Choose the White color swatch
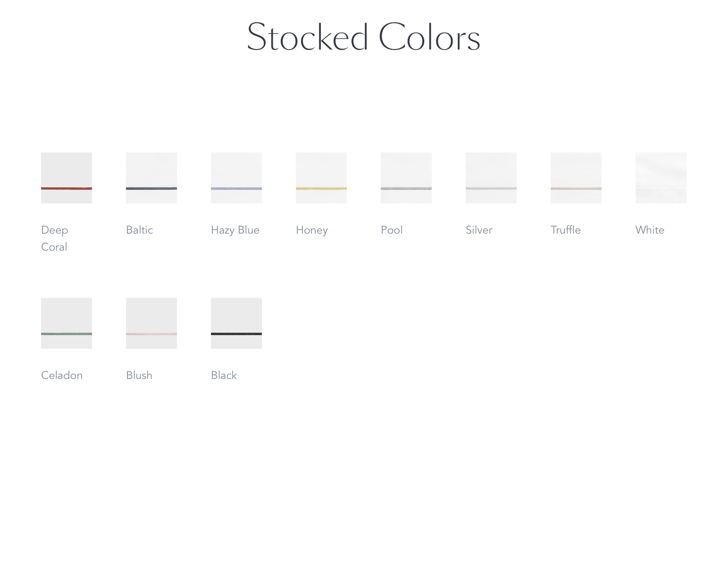This screenshot has height=588, width=721. tap(661, 178)
